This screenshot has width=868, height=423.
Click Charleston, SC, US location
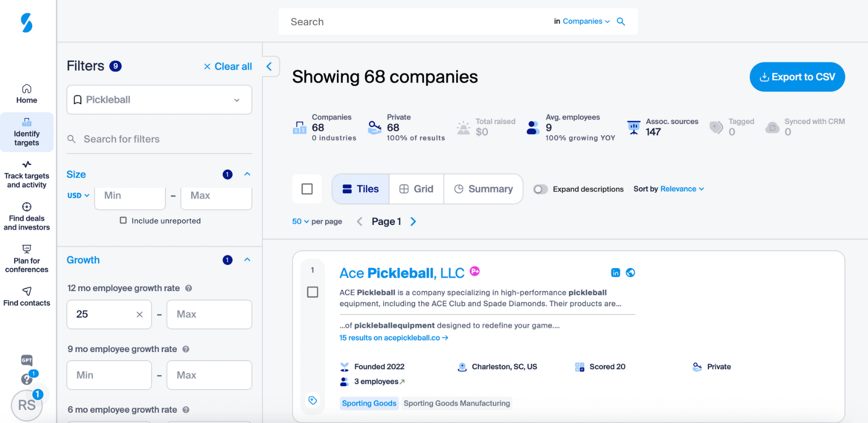(497, 366)
